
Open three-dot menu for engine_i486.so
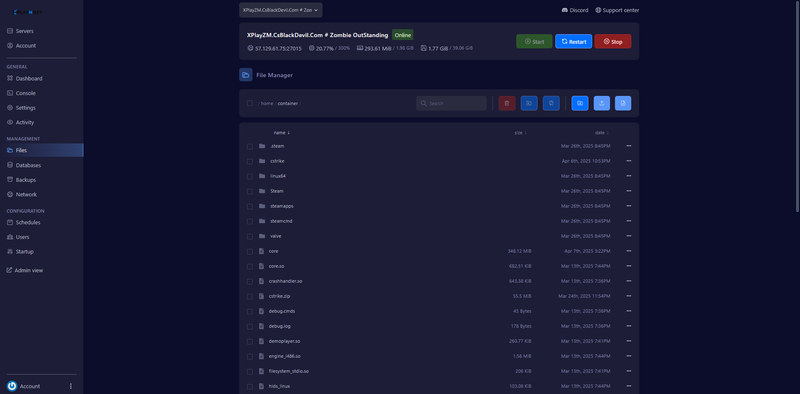point(629,356)
